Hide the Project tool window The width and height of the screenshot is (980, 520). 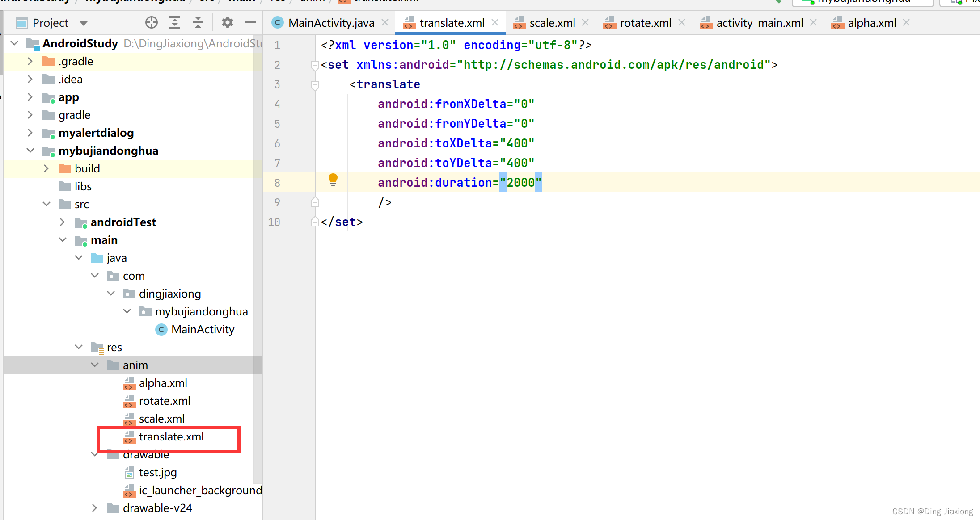[251, 22]
